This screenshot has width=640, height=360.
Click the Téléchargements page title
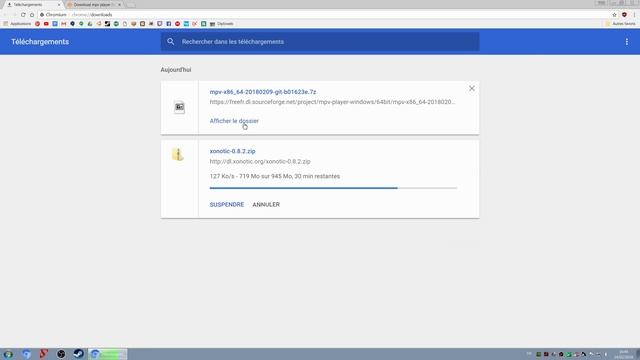(x=40, y=42)
